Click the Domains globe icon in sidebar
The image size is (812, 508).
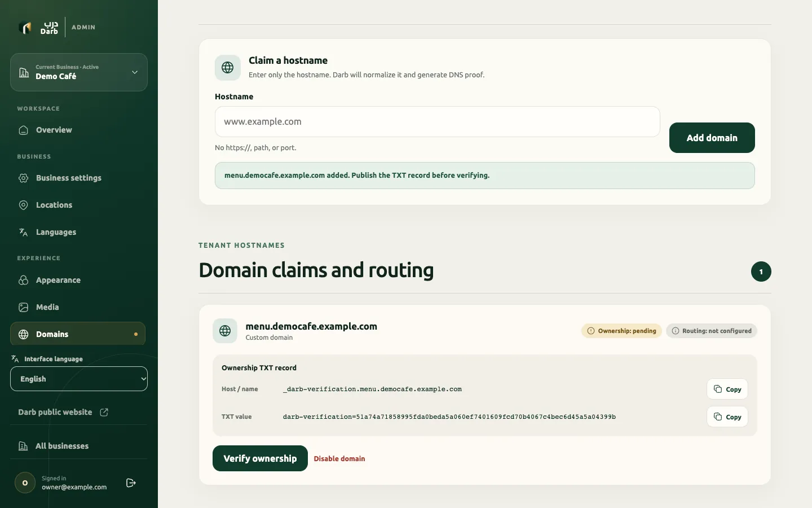24,334
